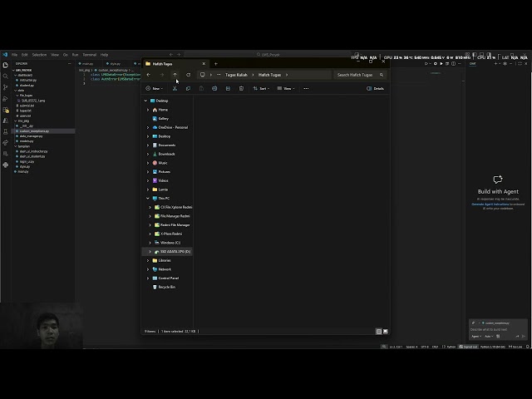
Task: Toggle the Details pane
Action: (x=375, y=89)
